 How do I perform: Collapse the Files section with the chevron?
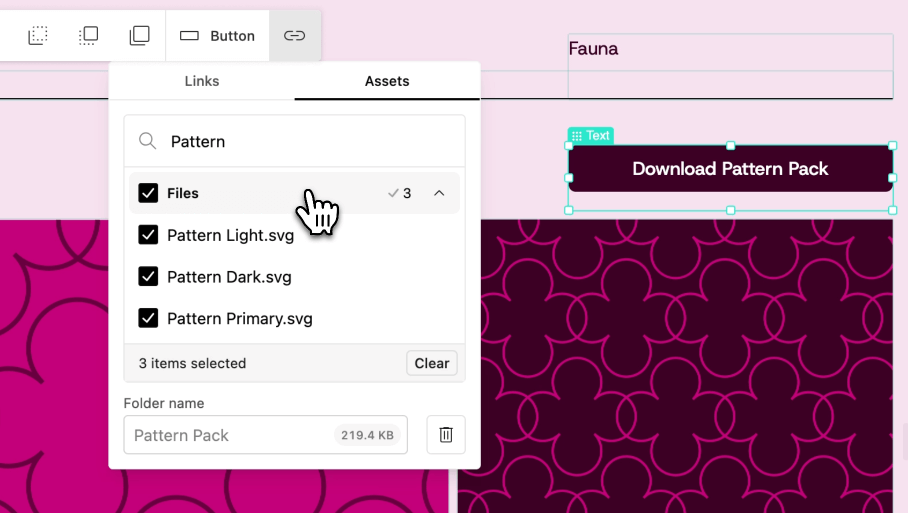tap(439, 193)
